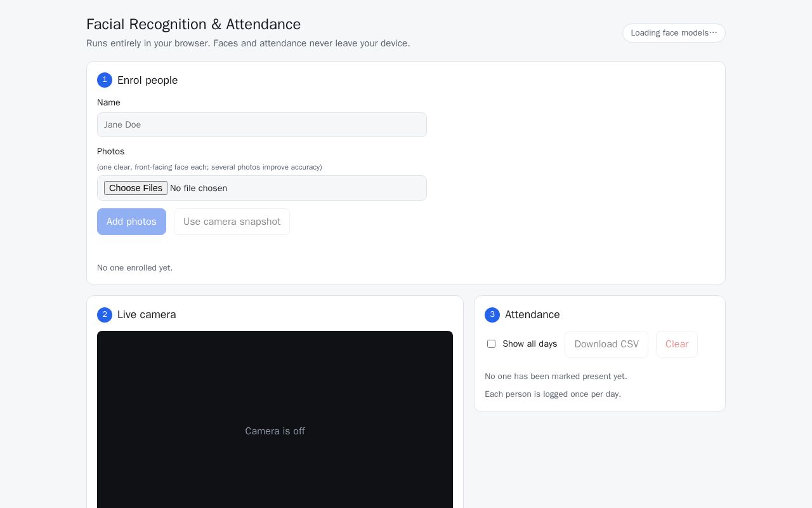Click the Runs entirely in your browser subtitle
812x508 pixels.
(248, 43)
